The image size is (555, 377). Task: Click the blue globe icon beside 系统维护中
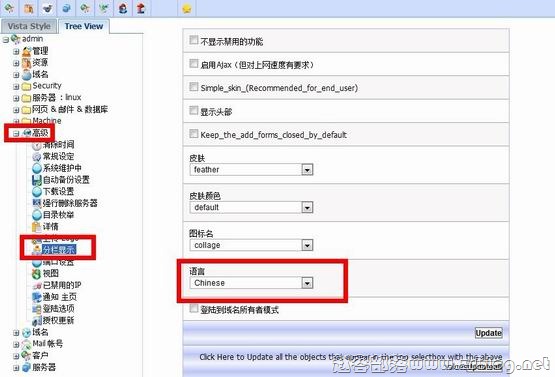pos(37,168)
